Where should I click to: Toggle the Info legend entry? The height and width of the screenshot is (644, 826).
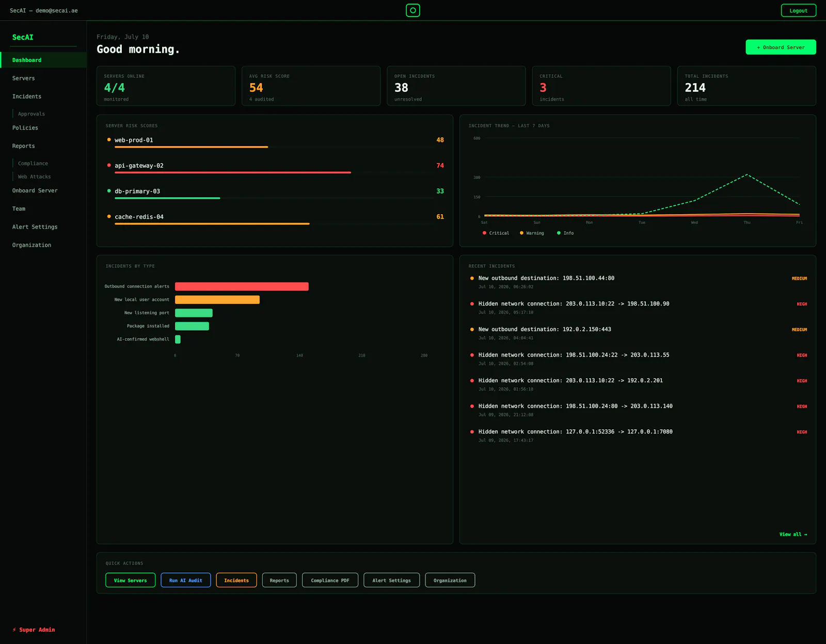(x=565, y=233)
